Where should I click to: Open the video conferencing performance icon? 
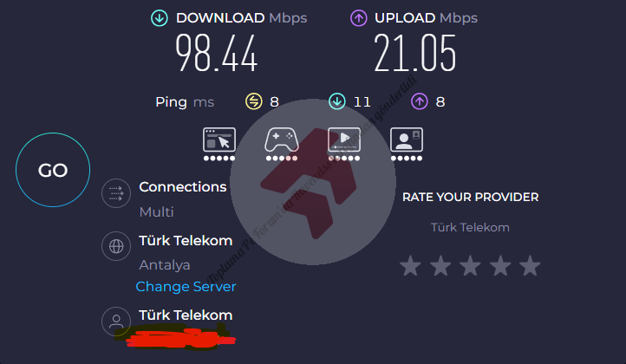[x=407, y=140]
